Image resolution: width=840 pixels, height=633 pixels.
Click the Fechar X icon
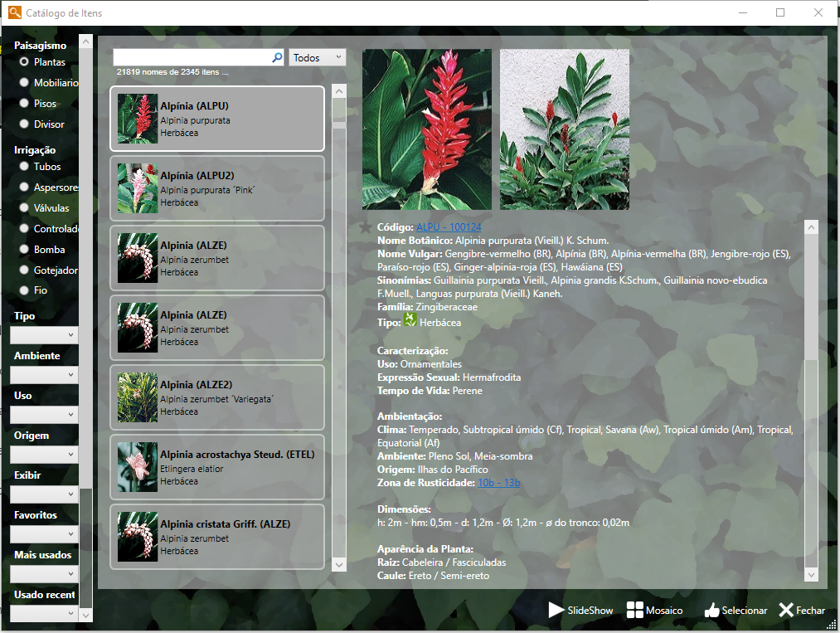(786, 611)
